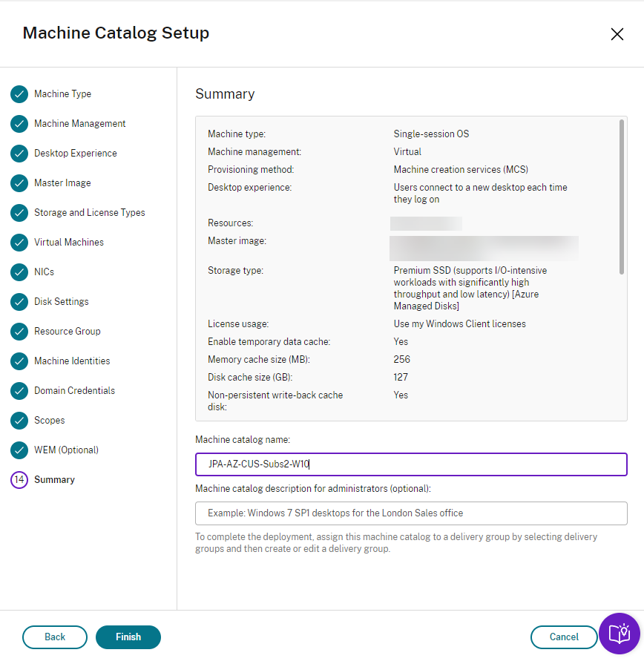The width and height of the screenshot is (644, 664).
Task: Click the step 14 Summary circle icon
Action: tap(19, 480)
